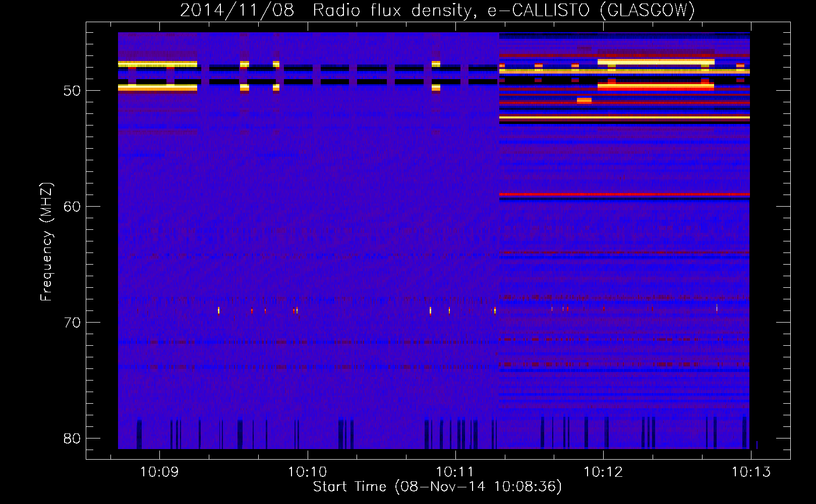The image size is (816, 504).
Task: Click the '70' frequency tick label
Action: (x=72, y=323)
